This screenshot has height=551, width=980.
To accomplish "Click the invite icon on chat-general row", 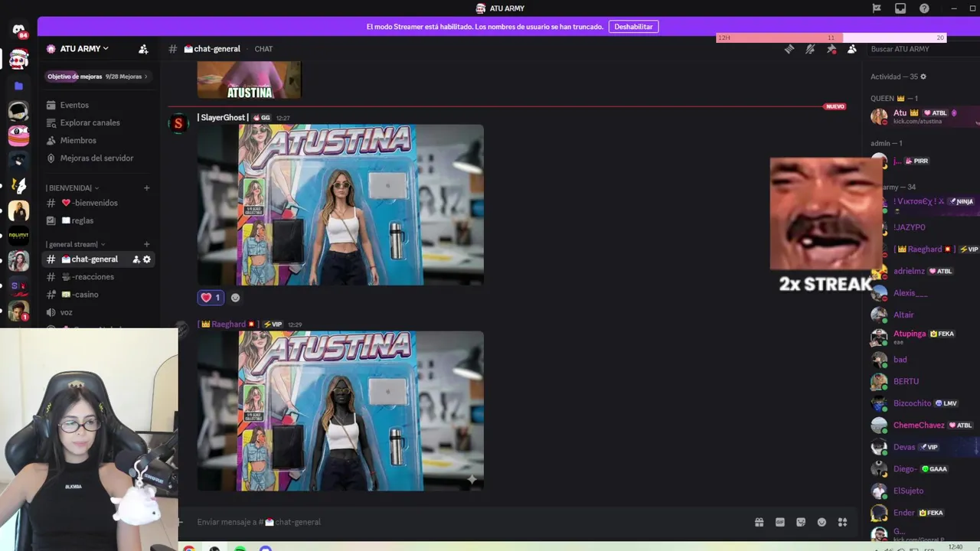I will (x=136, y=259).
